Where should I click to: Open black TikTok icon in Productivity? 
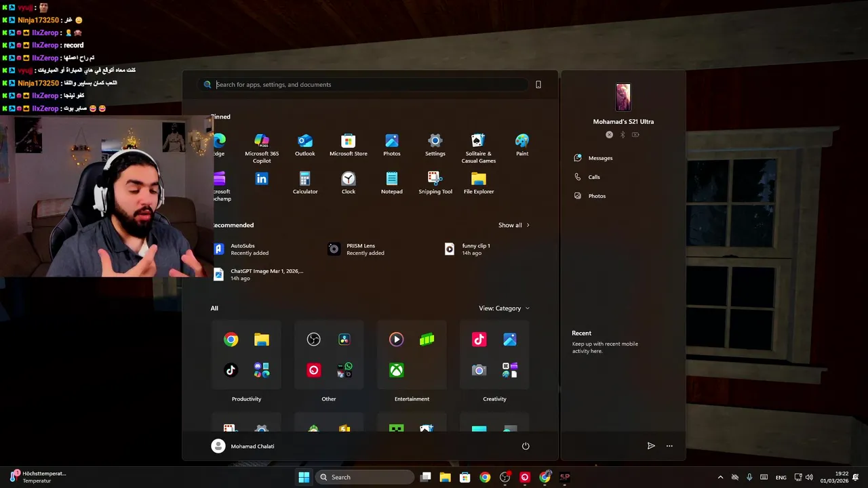[x=231, y=370]
